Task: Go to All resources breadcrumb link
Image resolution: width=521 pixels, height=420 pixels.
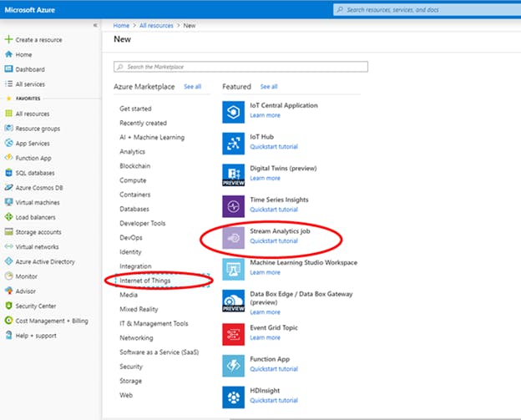Action: click(156, 26)
